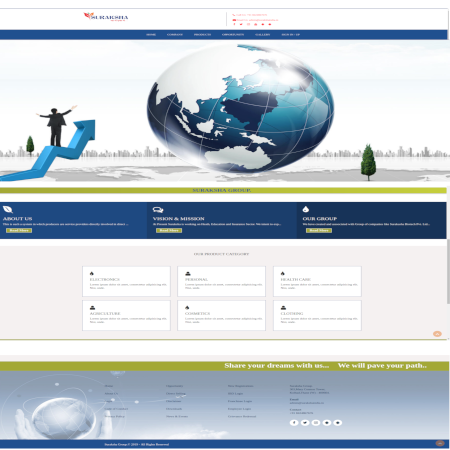Open the Home menu item
Viewport: 450px width, 450px height.
tap(151, 35)
